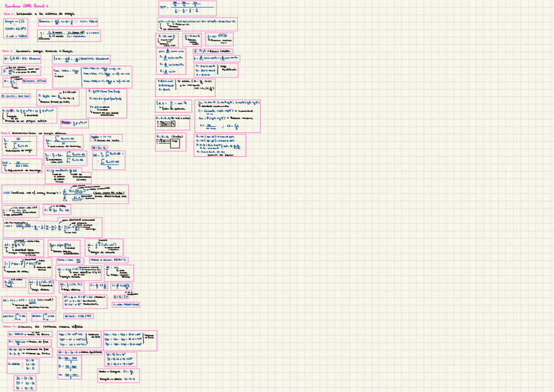Select the large box with four formulas right of Estrella
554x392 pixels.
click(x=221, y=144)
